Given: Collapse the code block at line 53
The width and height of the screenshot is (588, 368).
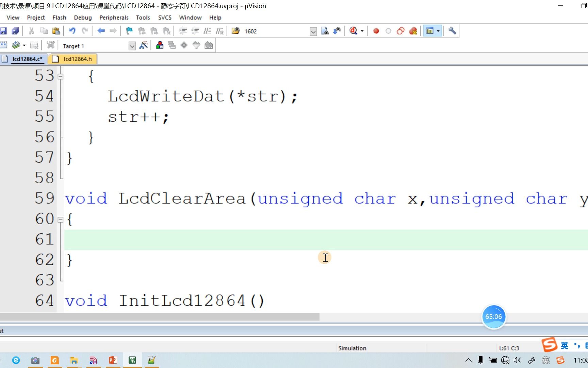Looking at the screenshot, I should (61, 77).
